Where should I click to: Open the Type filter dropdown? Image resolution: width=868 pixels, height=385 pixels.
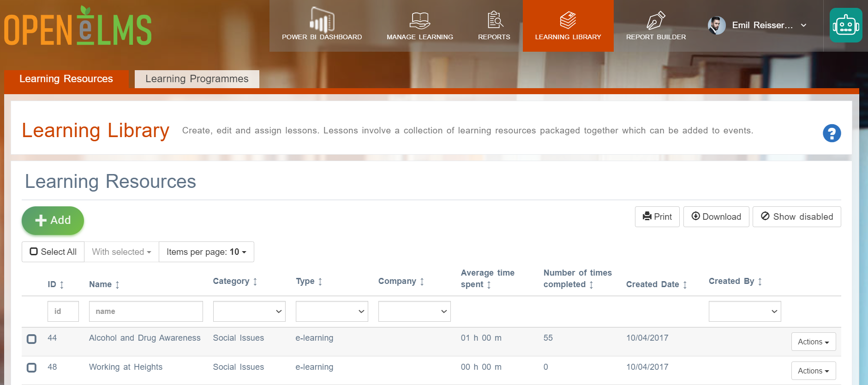(332, 312)
